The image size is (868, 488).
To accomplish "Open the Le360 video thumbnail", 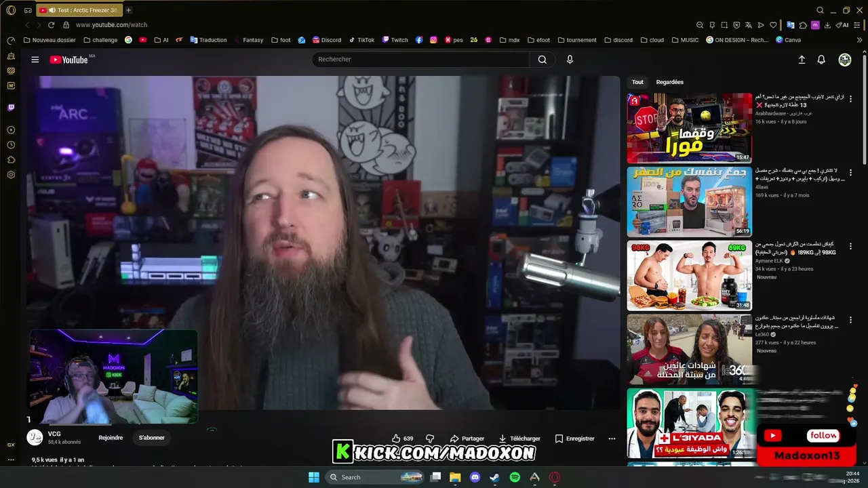I will pos(689,349).
